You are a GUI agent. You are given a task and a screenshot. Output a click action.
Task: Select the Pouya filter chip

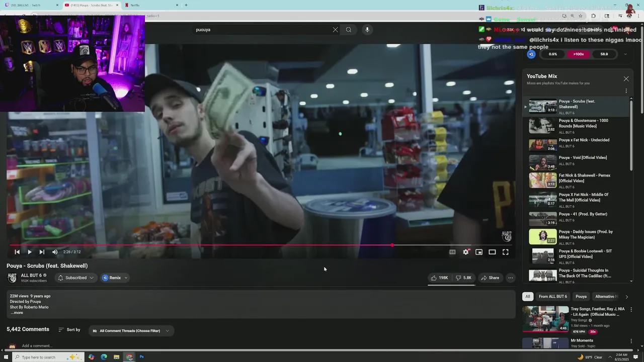click(581, 297)
